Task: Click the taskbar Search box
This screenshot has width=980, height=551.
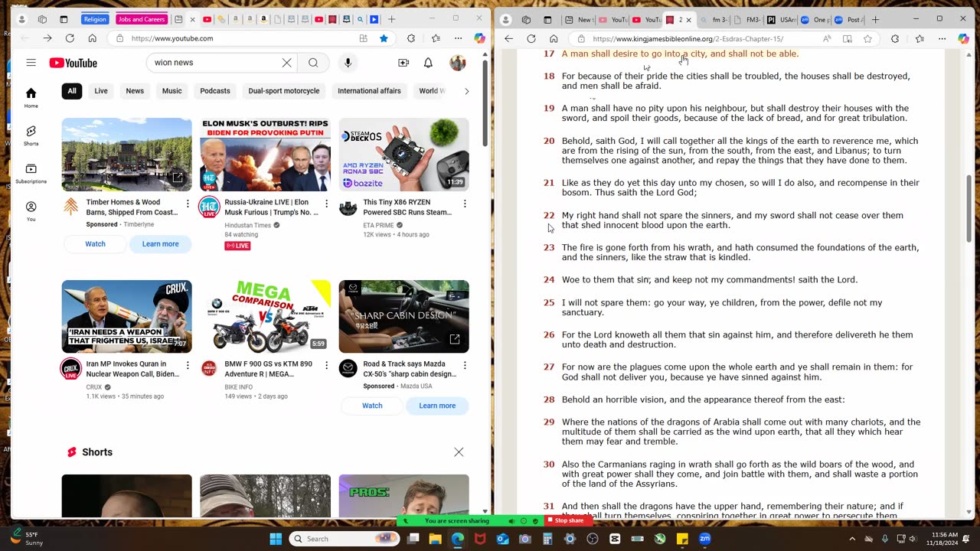Action: [342, 539]
